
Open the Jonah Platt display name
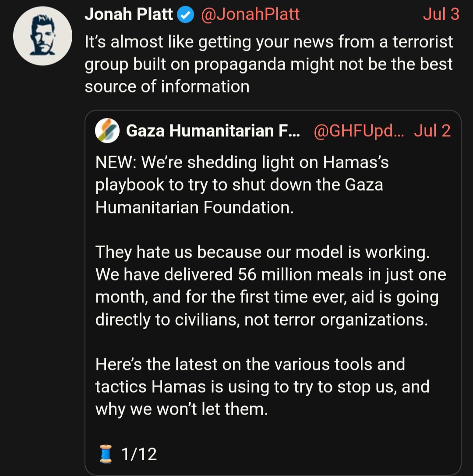[129, 14]
